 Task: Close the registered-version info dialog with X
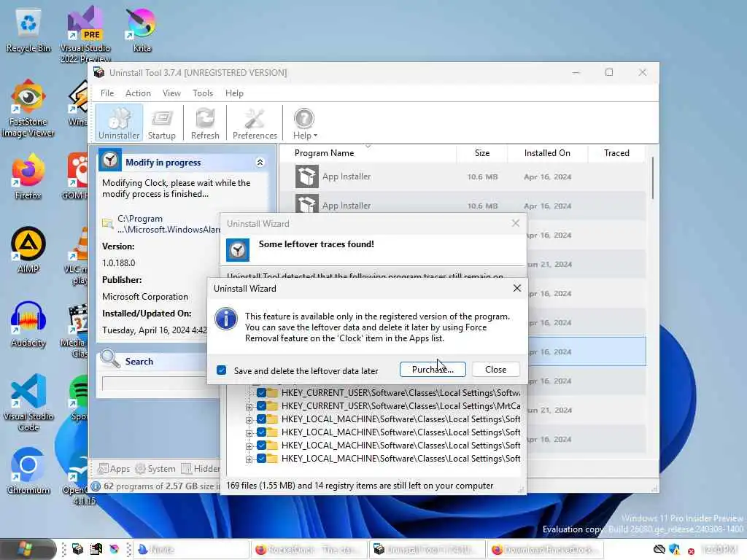[x=517, y=288]
